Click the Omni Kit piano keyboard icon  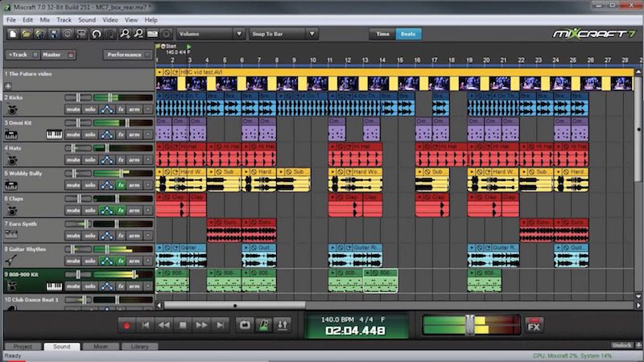[54, 134]
